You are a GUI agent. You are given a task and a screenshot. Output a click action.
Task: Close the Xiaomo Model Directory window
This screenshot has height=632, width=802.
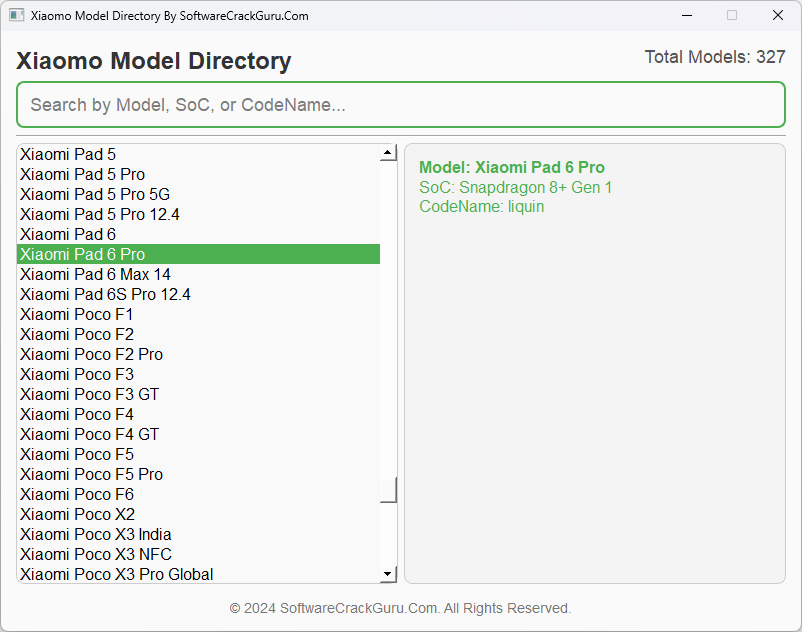777,16
